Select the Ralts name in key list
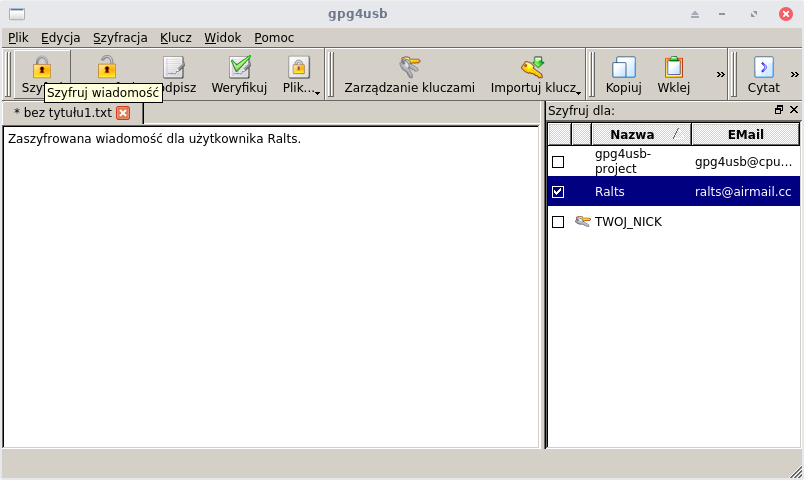 click(x=610, y=192)
